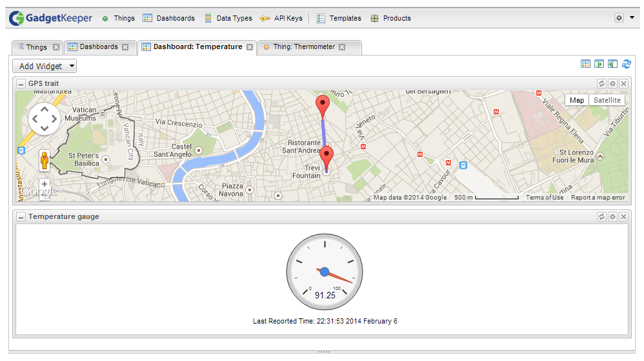Click the St Peter's Basilica place marker

(106, 159)
